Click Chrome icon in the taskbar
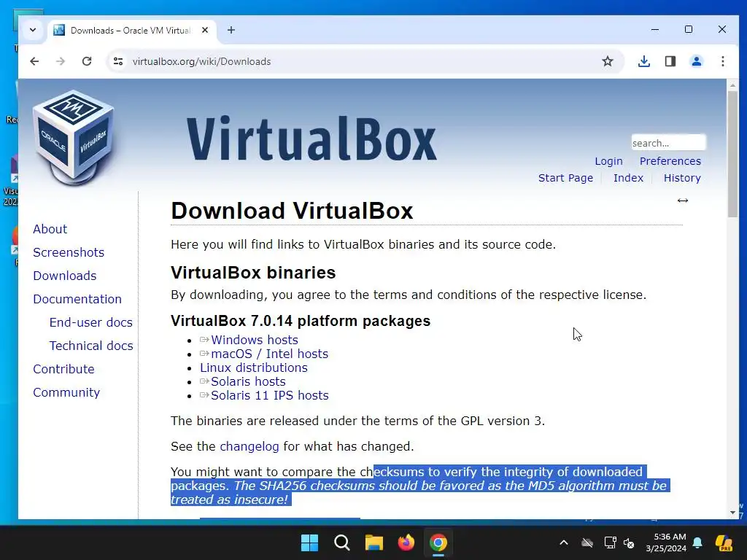Viewport: 747px width, 560px height. (x=438, y=542)
